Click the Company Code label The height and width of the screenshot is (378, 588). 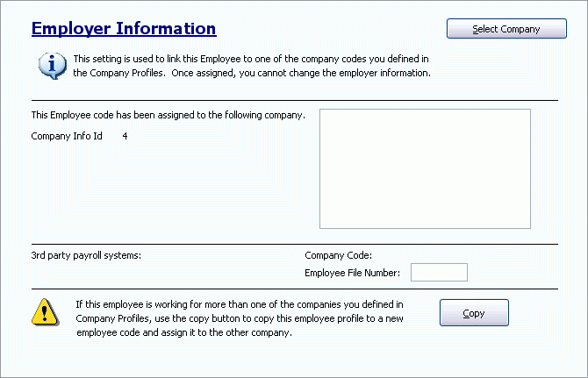click(339, 255)
